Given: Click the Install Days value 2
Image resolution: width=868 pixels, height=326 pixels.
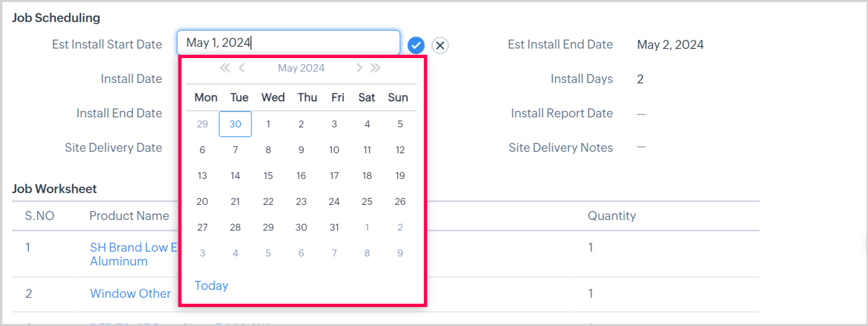Looking at the screenshot, I should click(640, 79).
